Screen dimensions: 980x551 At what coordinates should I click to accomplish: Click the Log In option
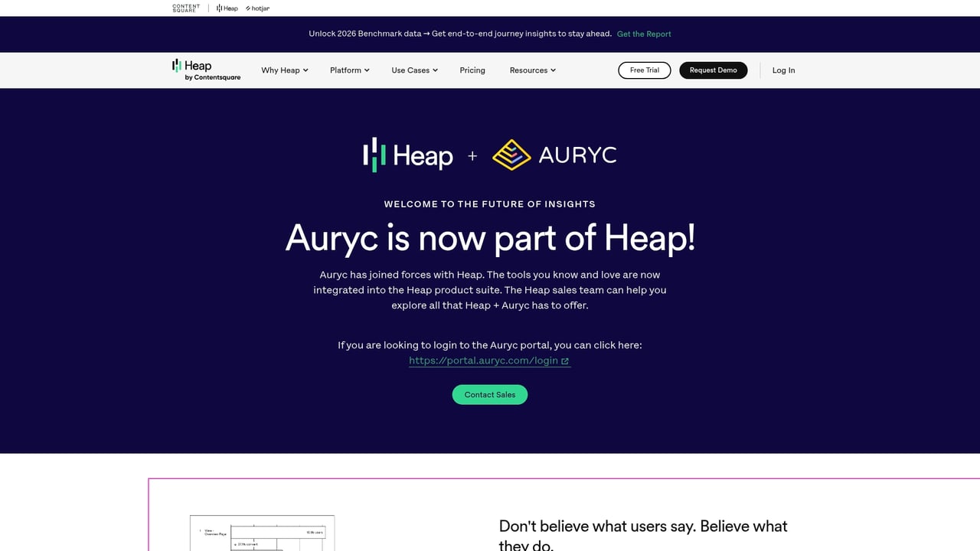click(x=783, y=70)
